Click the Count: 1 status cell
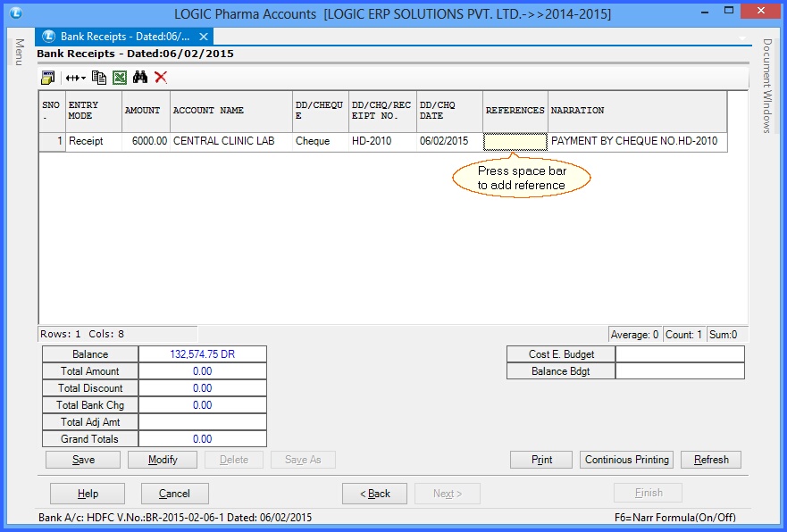Image resolution: width=787 pixels, height=532 pixels. coord(684,335)
